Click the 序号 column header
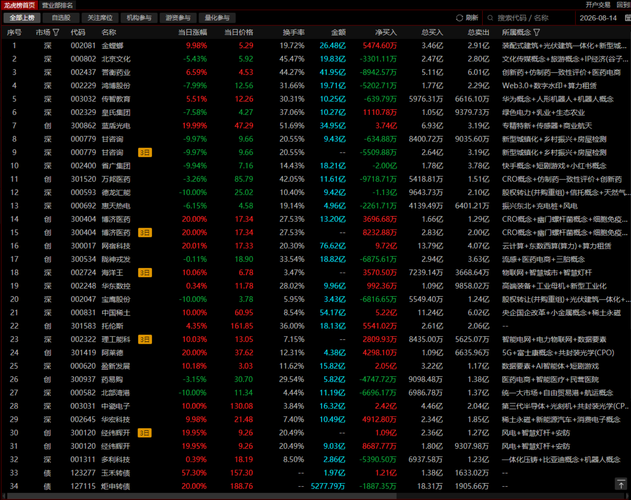This screenshot has height=500, width=631. coord(14,32)
